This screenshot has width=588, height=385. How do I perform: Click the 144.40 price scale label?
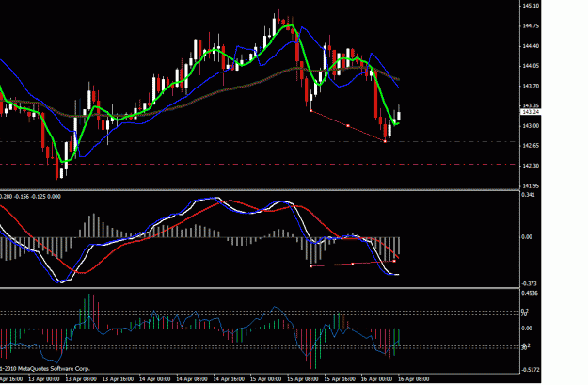click(531, 46)
